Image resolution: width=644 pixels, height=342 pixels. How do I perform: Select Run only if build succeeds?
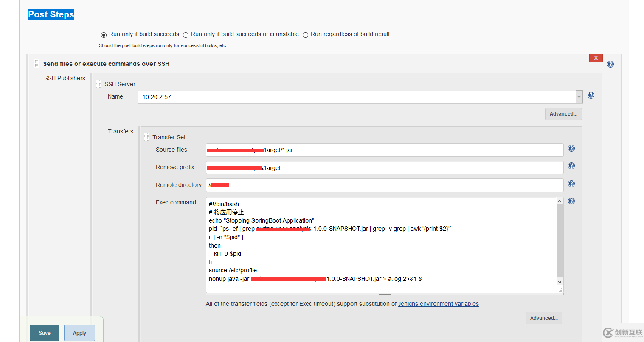(104, 35)
